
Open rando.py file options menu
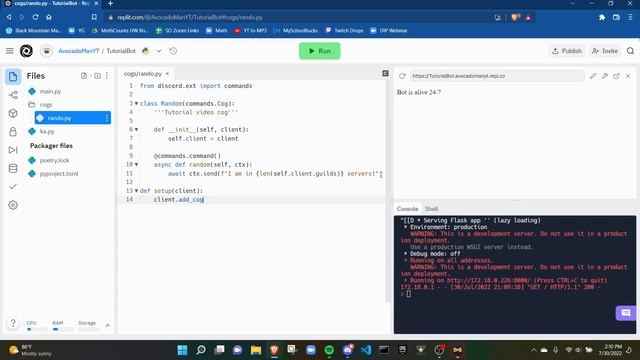click(107, 118)
